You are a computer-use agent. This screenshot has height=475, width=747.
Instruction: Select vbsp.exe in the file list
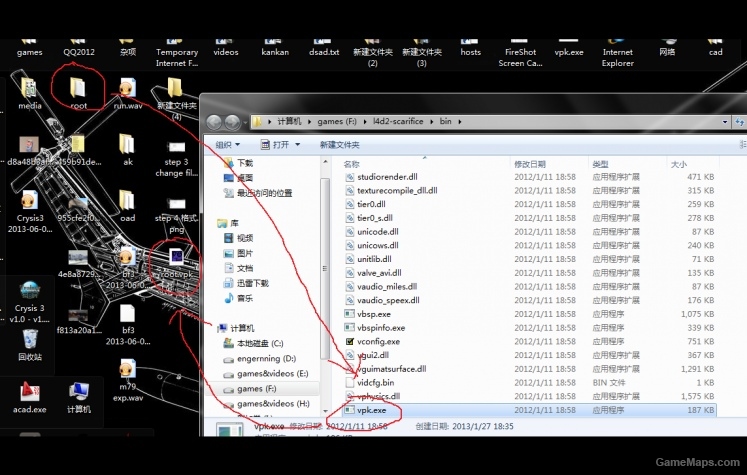click(x=529, y=314)
